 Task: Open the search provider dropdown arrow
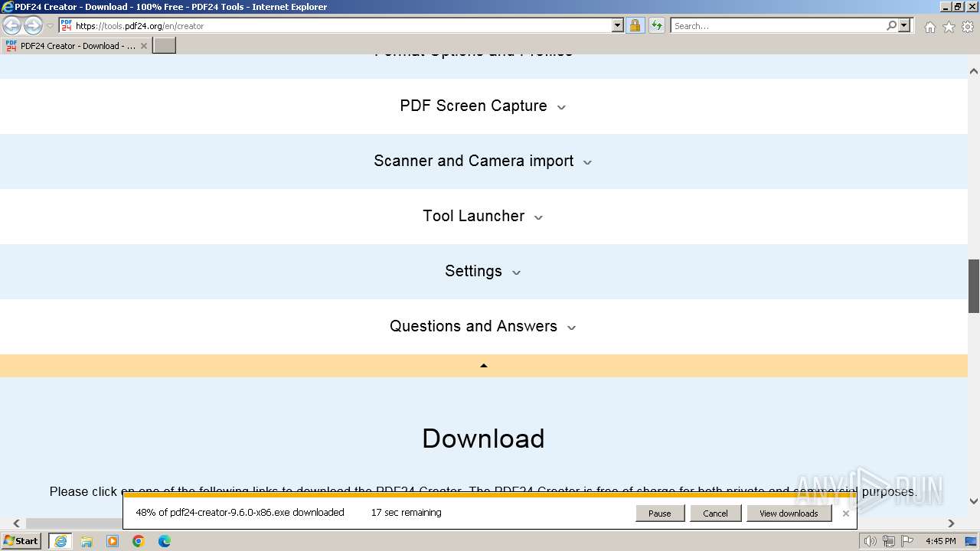click(904, 25)
